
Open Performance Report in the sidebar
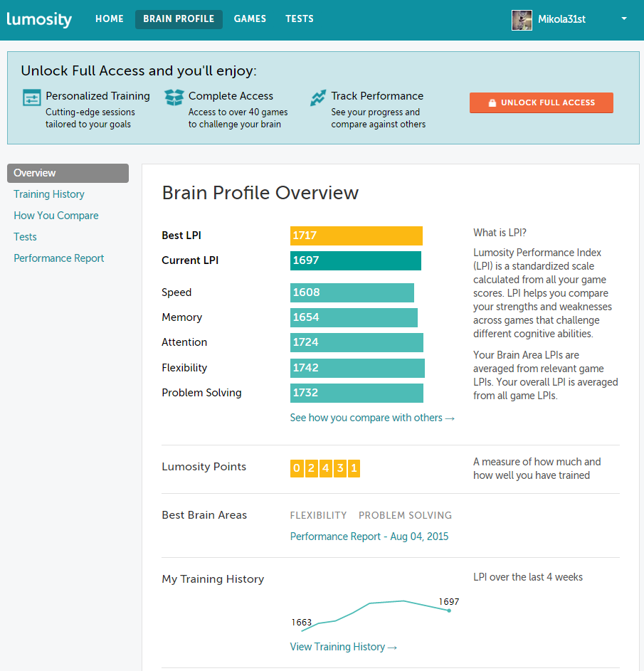click(x=58, y=258)
